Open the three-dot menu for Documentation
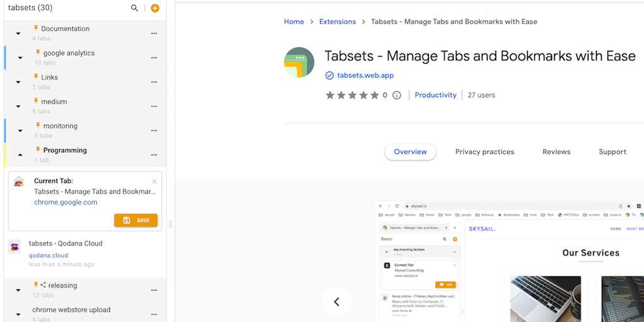 click(154, 33)
